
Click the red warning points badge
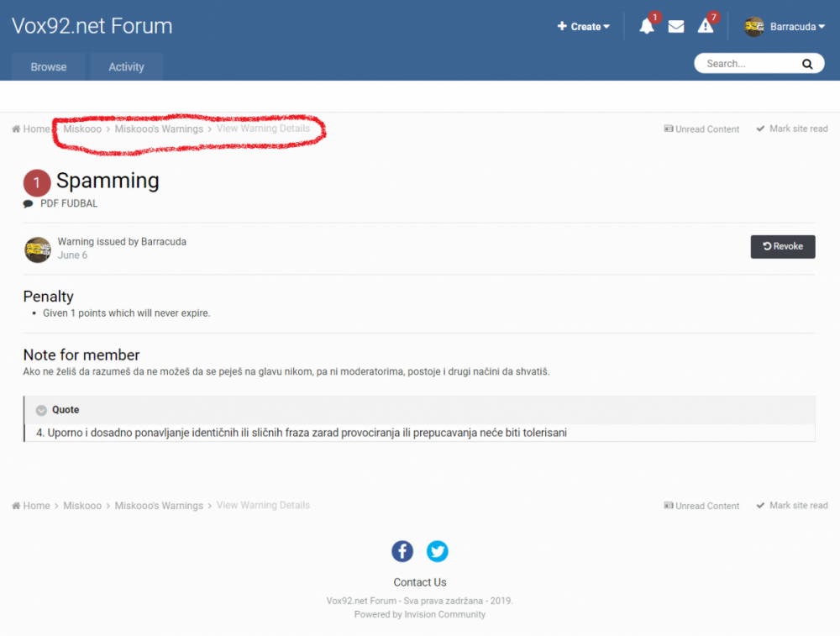[37, 182]
